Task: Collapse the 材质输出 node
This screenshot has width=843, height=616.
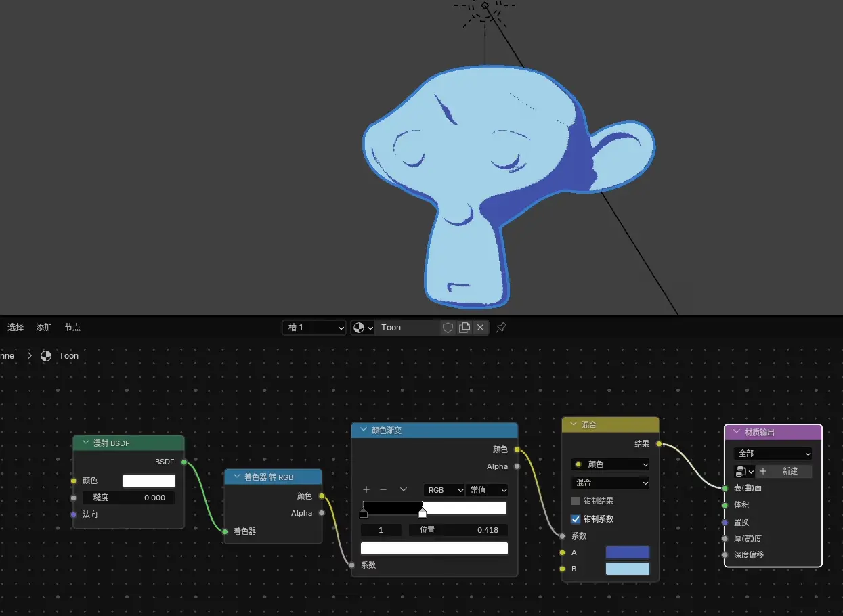Action: (737, 432)
